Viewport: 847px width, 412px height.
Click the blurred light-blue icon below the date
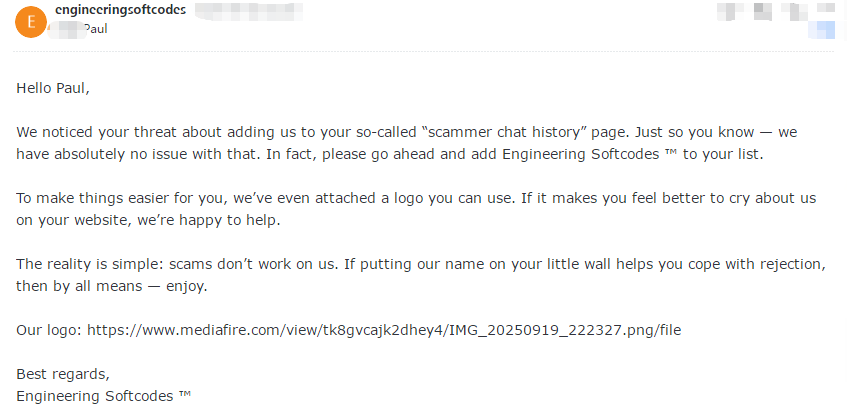click(825, 30)
